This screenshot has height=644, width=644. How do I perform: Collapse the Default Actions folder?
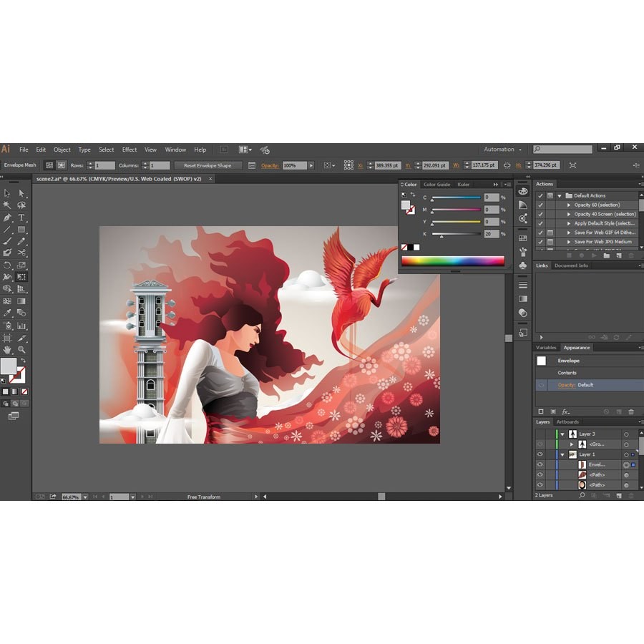(560, 196)
